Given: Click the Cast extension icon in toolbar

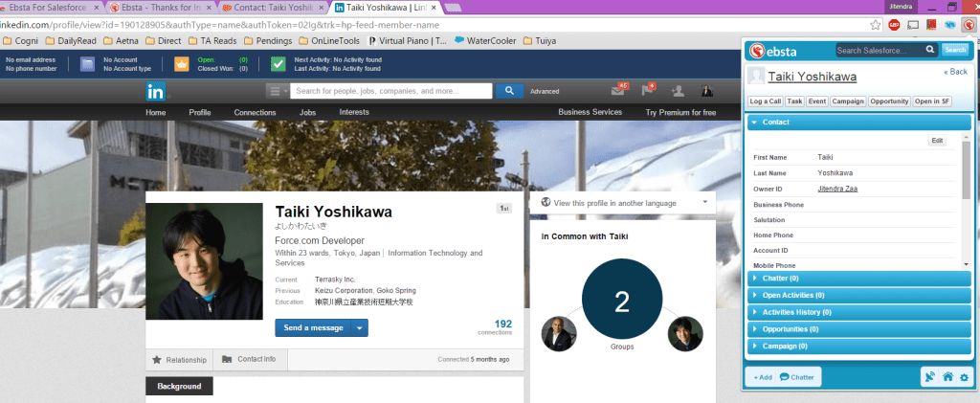Looking at the screenshot, I should point(912,25).
